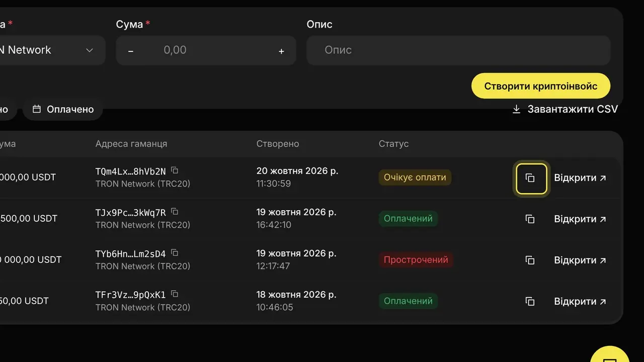Click the timestamp 16:42:10
Image resolution: width=644 pixels, height=362 pixels.
click(274, 225)
